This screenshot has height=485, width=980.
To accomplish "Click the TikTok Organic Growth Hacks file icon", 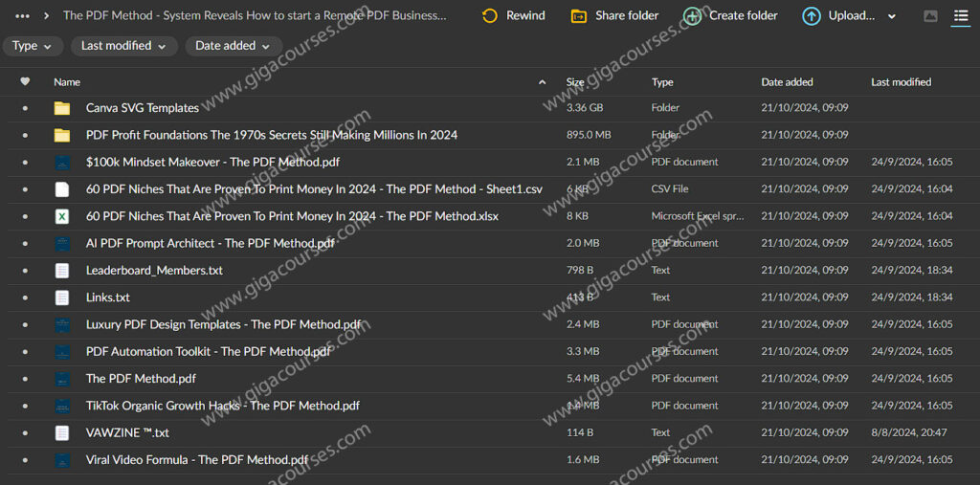I will click(62, 406).
